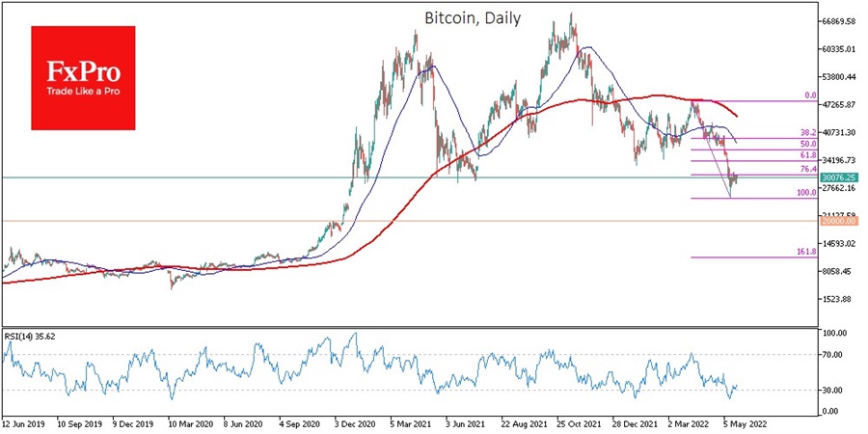Screen dimensions: 868x434
Task: Pick the Fibonacci 61.8 level label
Action: pyautogui.click(x=808, y=155)
